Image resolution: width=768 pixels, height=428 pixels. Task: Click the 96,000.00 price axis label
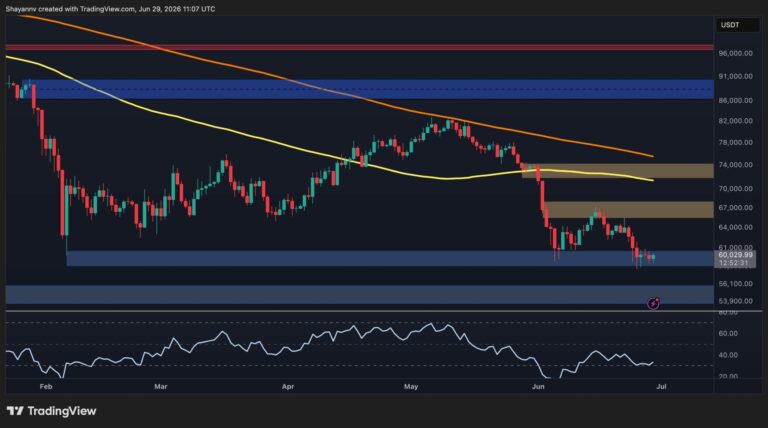tap(735, 53)
